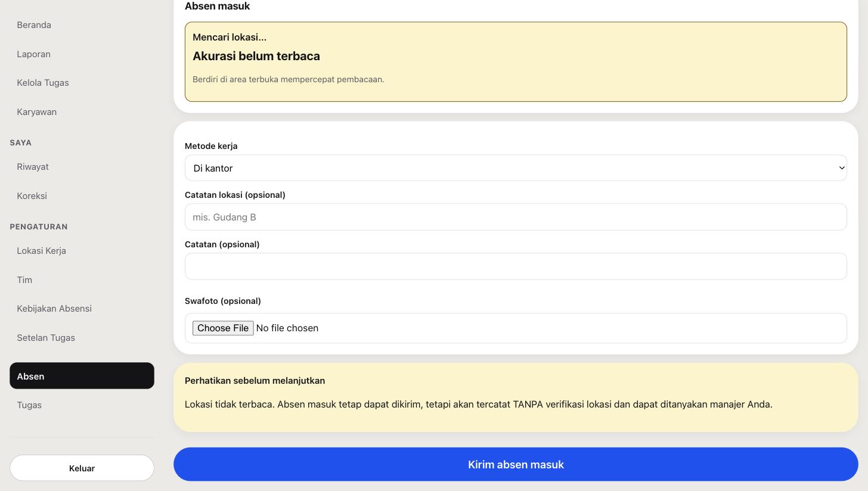
Task: Click "Berdiri di area terbuka" hint text
Action: 289,79
